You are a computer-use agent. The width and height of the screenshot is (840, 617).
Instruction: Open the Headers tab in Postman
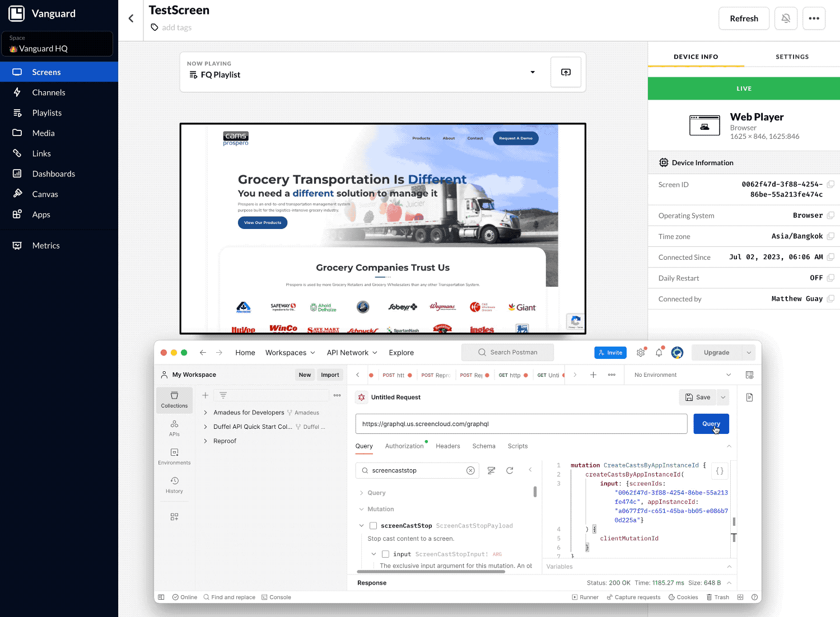coord(448,446)
